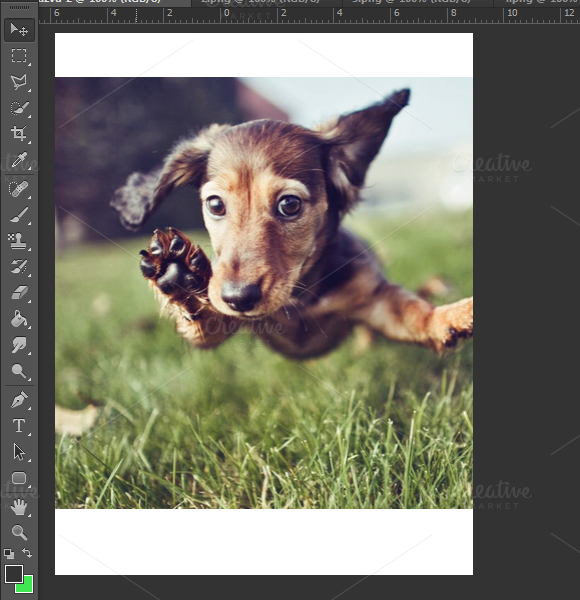Select the History Brush tool
This screenshot has height=600, width=580.
(19, 267)
